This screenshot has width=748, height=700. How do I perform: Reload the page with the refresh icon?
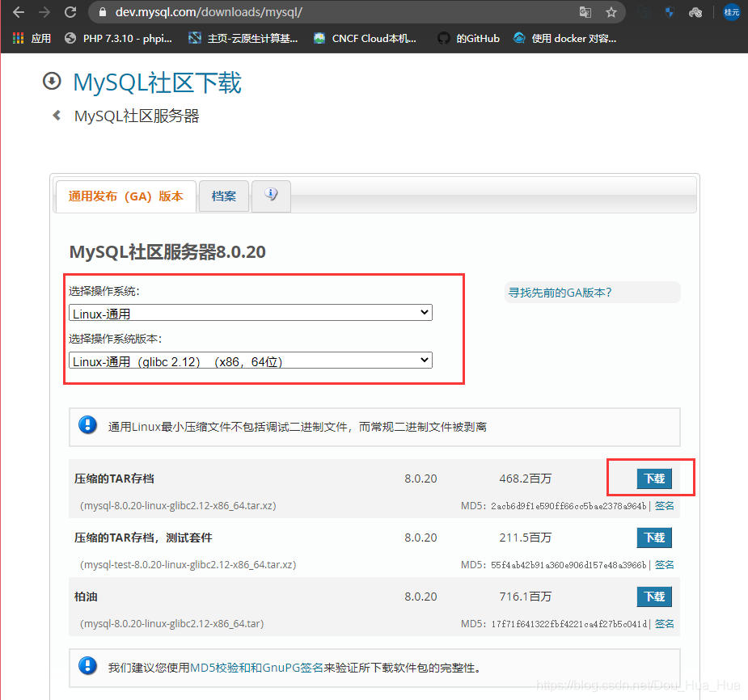pos(70,12)
